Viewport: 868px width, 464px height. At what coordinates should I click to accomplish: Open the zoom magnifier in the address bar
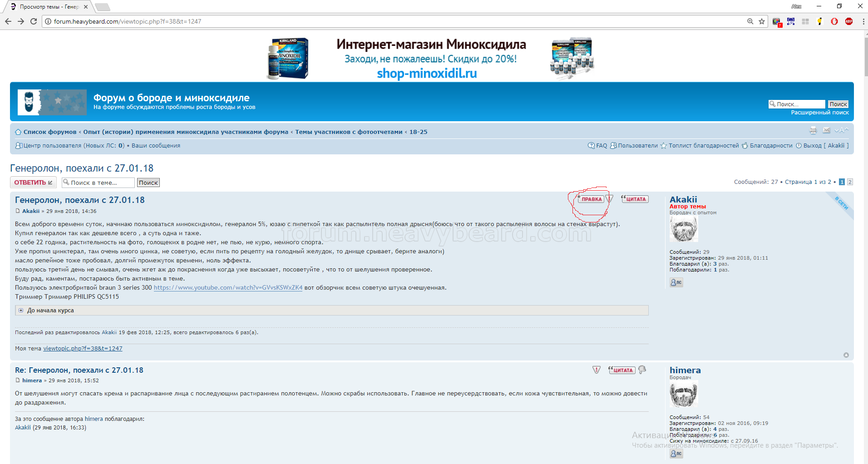coord(750,21)
